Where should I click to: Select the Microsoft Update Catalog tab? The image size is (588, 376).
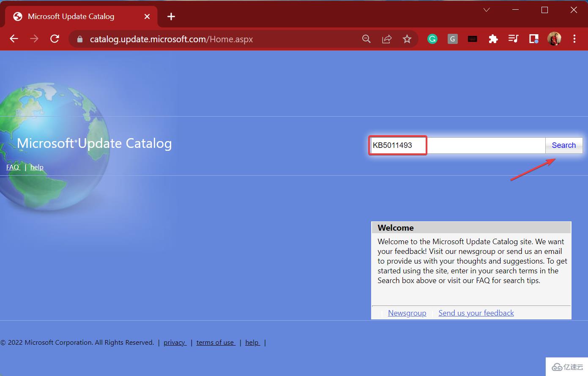pos(81,16)
